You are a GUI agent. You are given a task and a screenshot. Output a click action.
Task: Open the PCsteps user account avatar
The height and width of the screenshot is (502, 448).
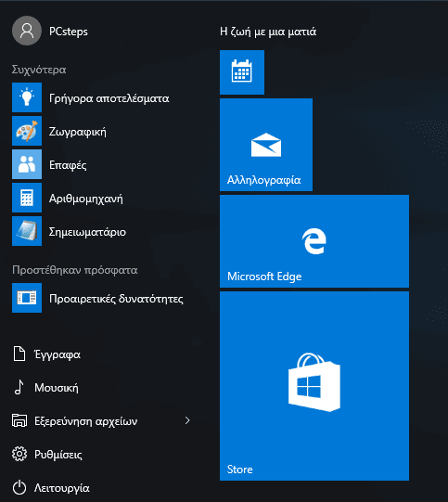[27, 31]
